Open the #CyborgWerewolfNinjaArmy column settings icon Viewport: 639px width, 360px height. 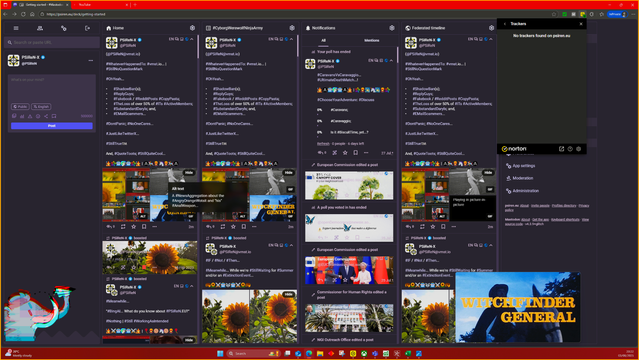pyautogui.click(x=292, y=28)
